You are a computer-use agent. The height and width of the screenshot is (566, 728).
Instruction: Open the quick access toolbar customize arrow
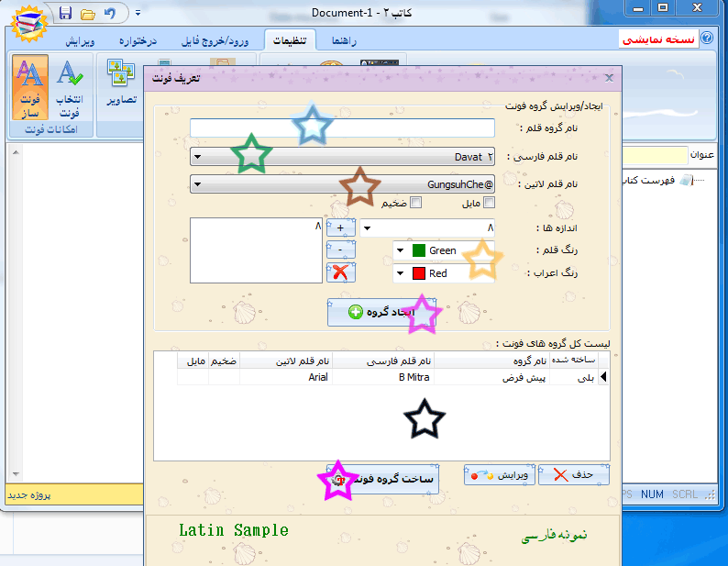click(x=138, y=13)
